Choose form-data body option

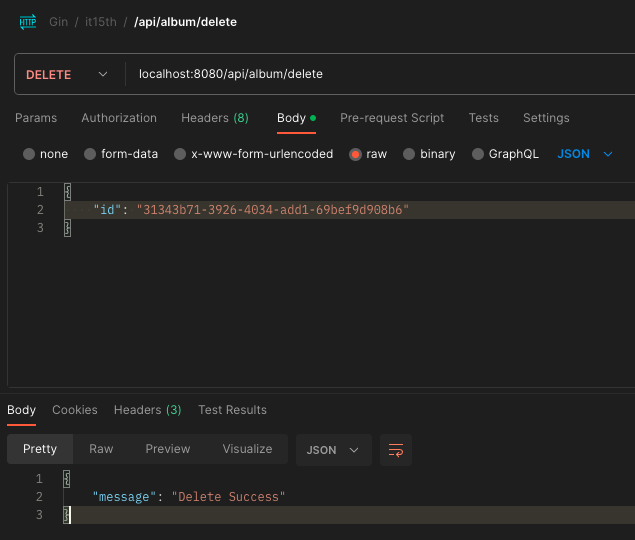click(90, 154)
